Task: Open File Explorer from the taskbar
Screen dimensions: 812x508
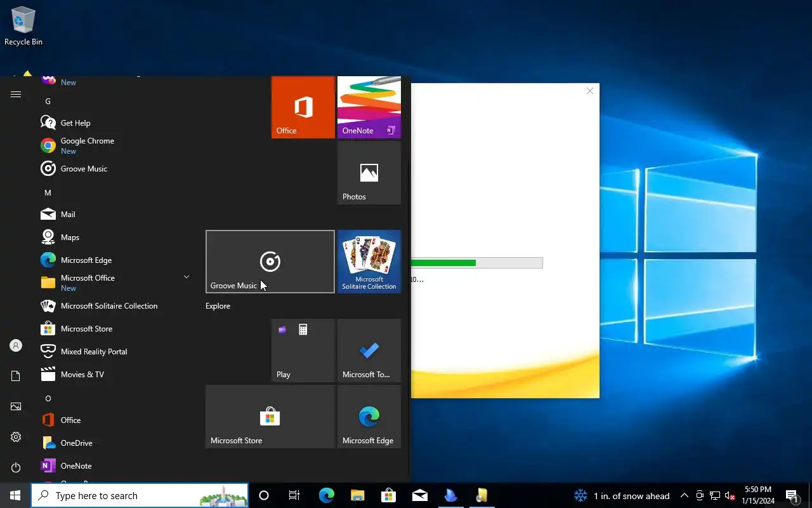Action: [357, 495]
